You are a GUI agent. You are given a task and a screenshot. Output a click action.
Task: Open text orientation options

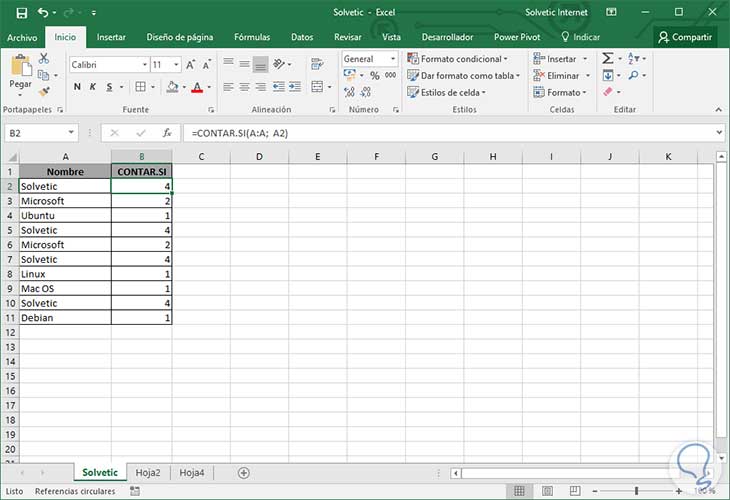279,64
